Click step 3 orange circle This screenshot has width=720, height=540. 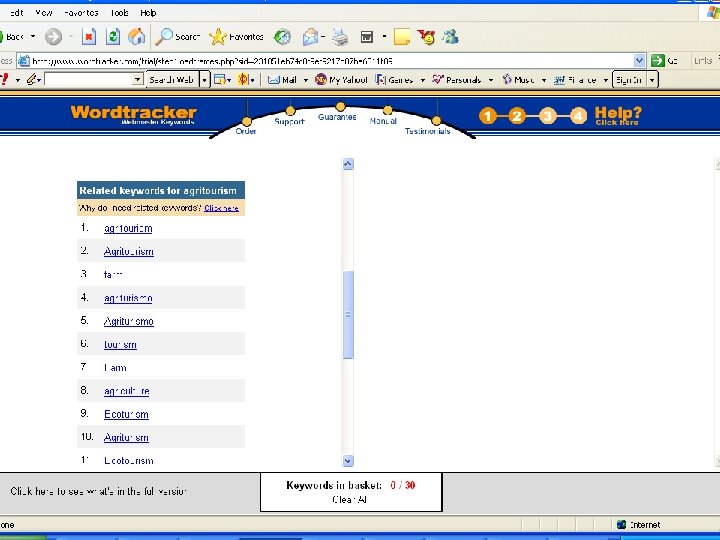[547, 116]
